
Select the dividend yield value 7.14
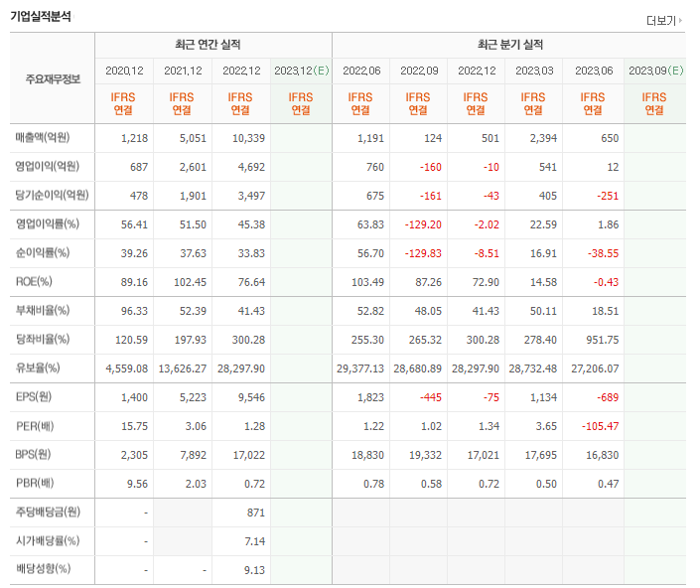click(254, 541)
